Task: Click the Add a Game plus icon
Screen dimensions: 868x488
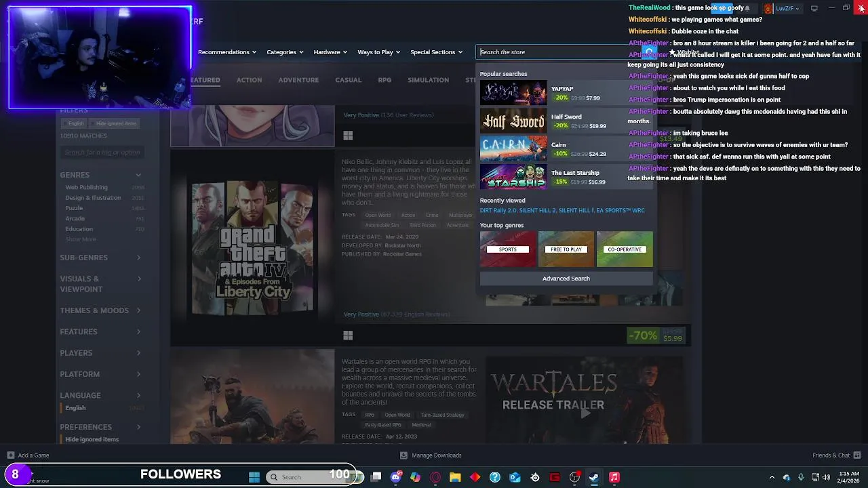Action: (x=10, y=455)
